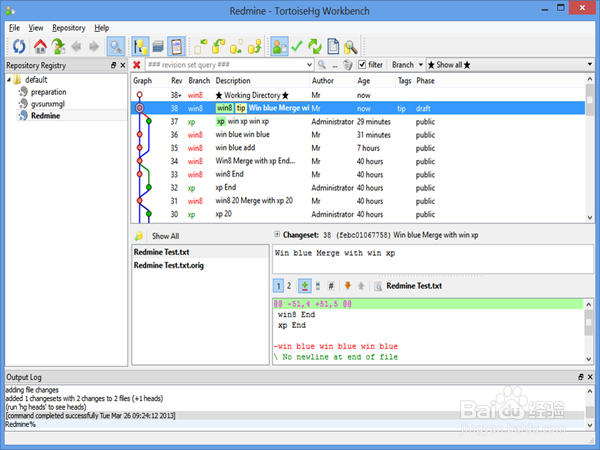Open the View menu
This screenshot has height=450, width=600.
[36, 28]
